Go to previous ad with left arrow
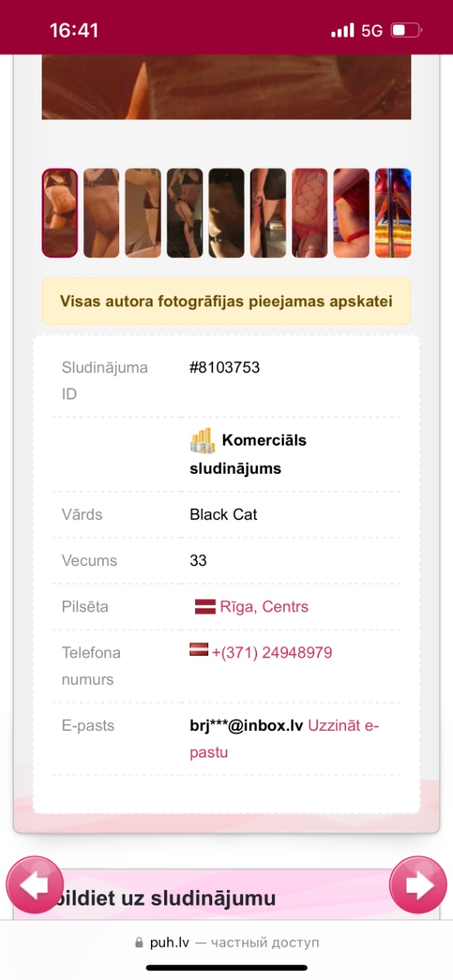 click(x=35, y=884)
